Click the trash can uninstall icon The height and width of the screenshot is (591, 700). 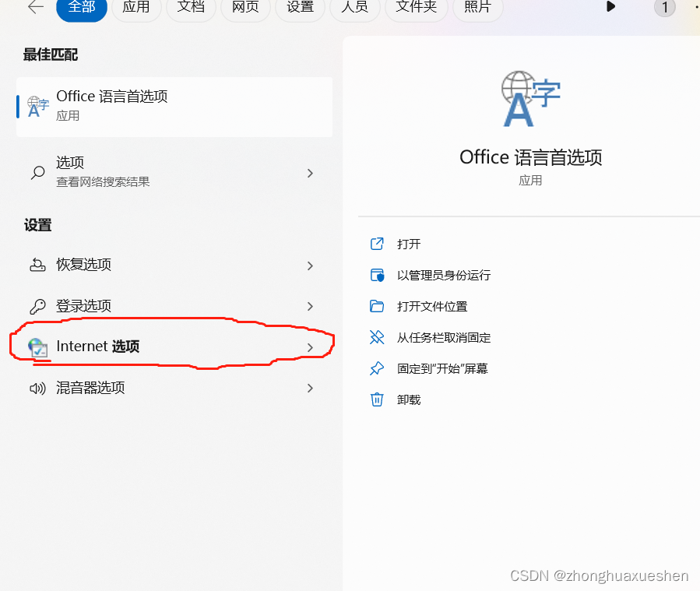(377, 399)
